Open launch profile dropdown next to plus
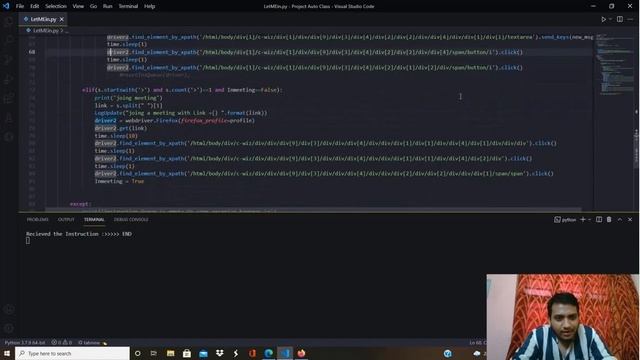 click(x=590, y=220)
